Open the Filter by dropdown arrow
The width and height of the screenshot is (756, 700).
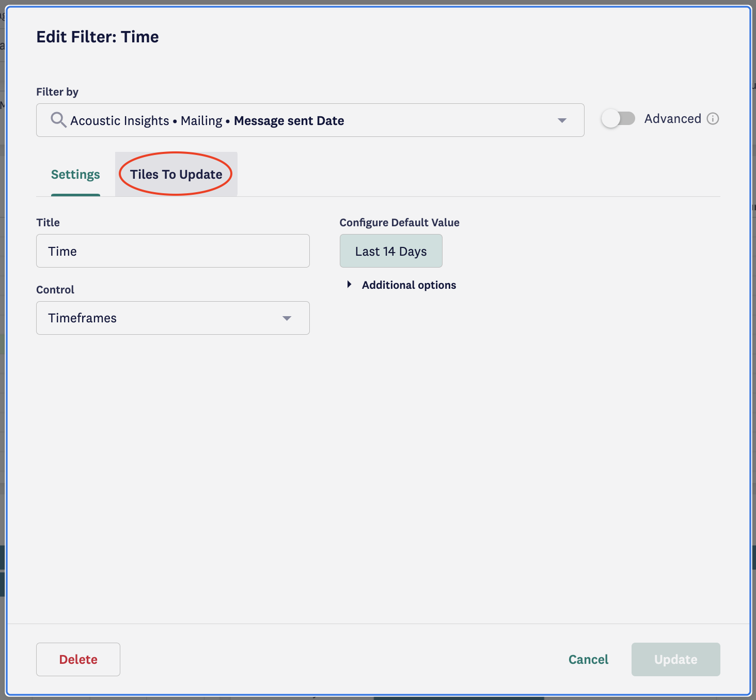pyautogui.click(x=562, y=120)
